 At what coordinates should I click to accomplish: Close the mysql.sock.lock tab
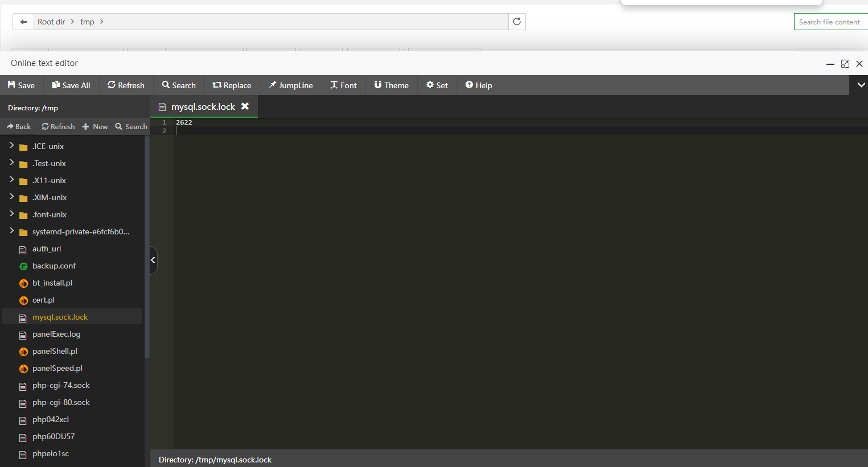(x=245, y=106)
